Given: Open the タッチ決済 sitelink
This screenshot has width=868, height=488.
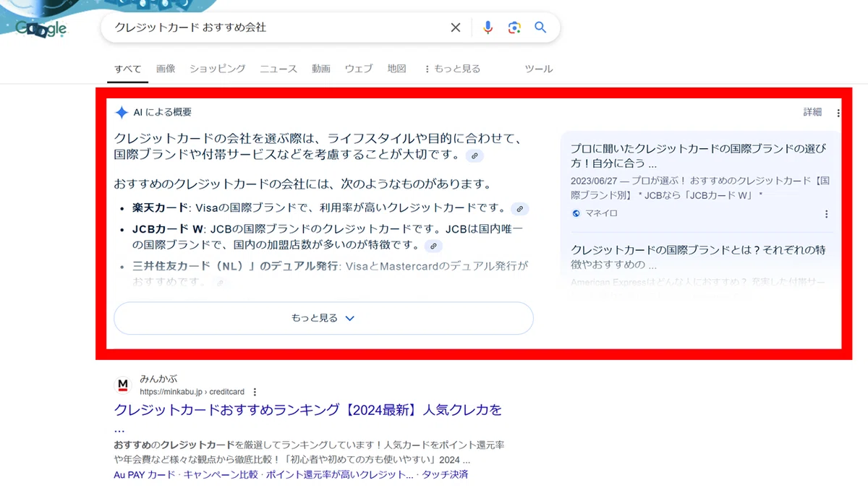Looking at the screenshot, I should point(445,474).
